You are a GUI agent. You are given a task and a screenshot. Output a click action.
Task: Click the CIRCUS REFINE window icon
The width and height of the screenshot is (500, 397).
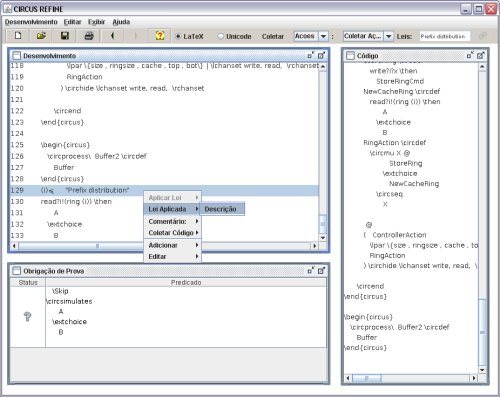(7, 9)
